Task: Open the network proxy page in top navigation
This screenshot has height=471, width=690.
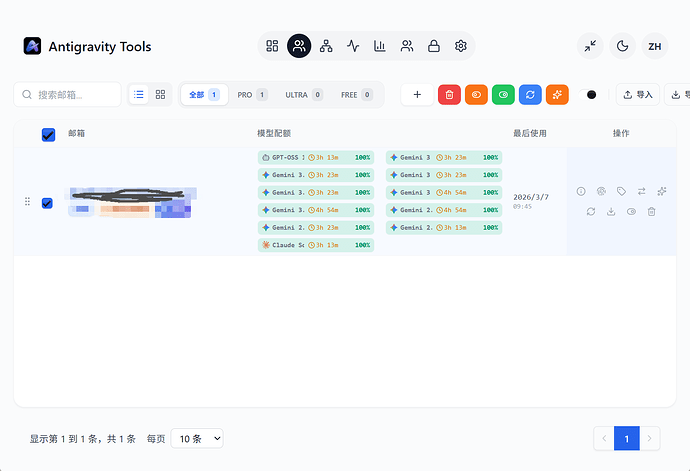Action: [x=326, y=46]
